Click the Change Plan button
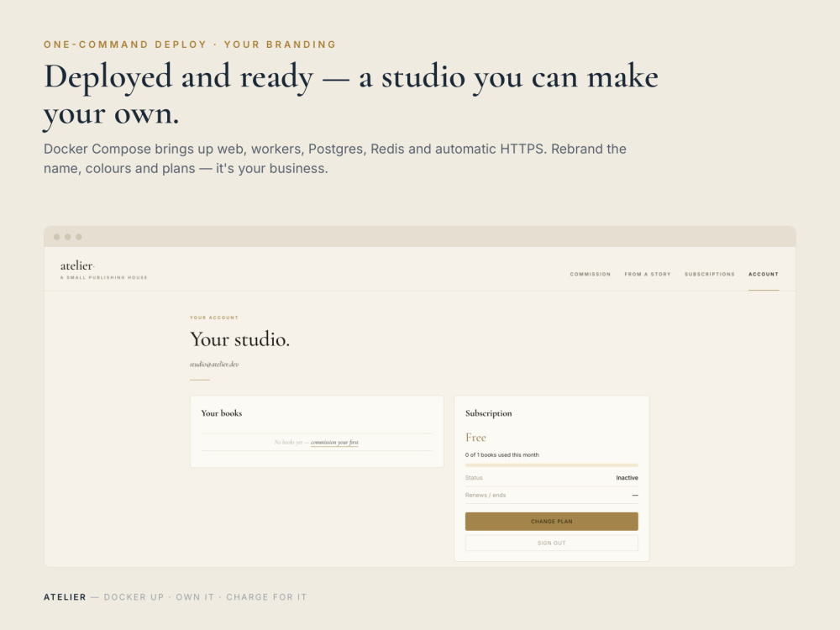This screenshot has height=630, width=840. coord(551,522)
